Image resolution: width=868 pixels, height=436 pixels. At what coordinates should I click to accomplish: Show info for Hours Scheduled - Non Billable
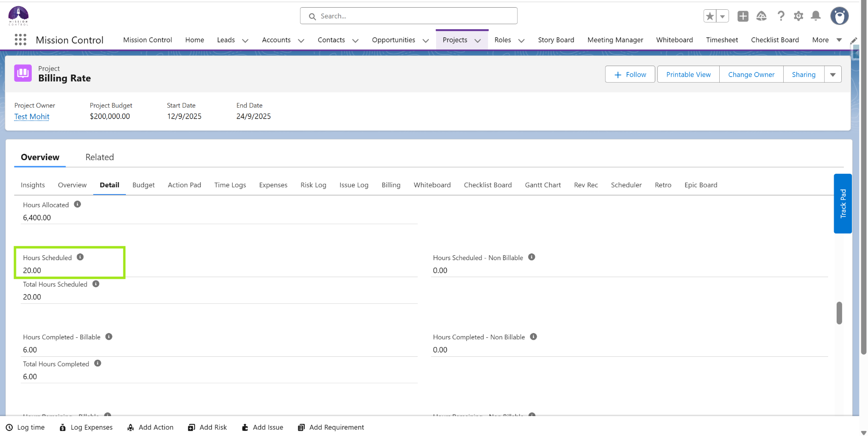click(x=531, y=257)
